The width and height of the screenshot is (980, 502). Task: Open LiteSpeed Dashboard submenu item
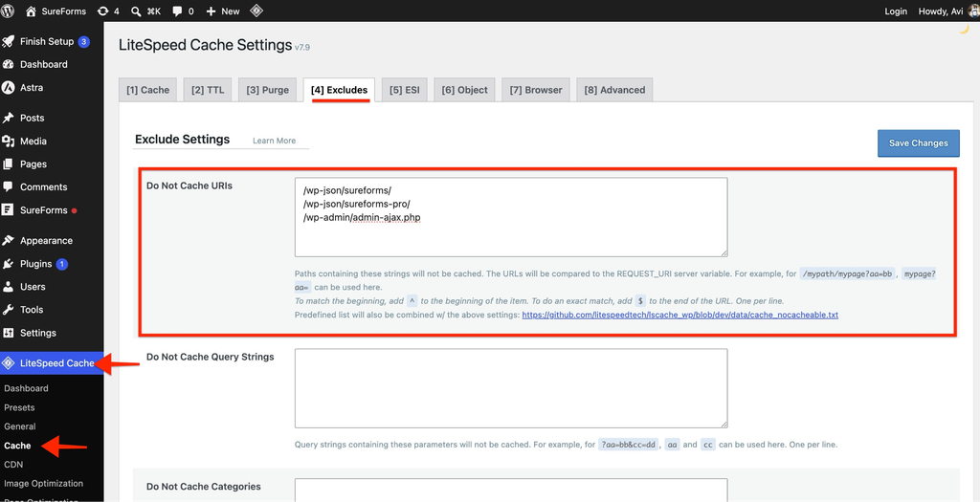coord(26,388)
